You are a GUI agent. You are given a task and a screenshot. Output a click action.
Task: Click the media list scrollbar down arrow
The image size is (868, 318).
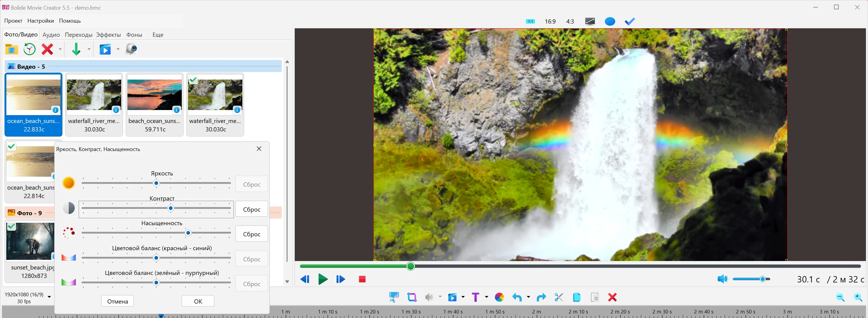[287, 282]
